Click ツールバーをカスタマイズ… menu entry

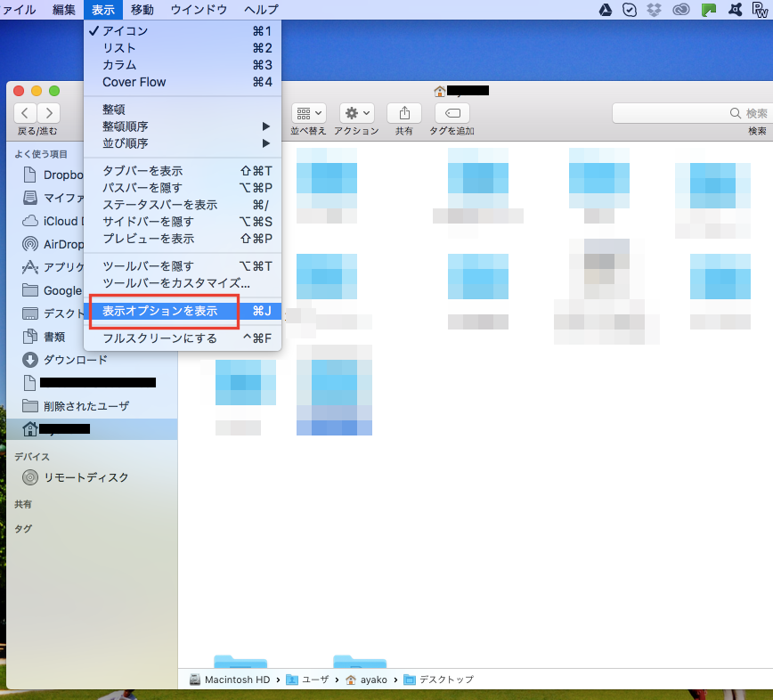tap(176, 282)
